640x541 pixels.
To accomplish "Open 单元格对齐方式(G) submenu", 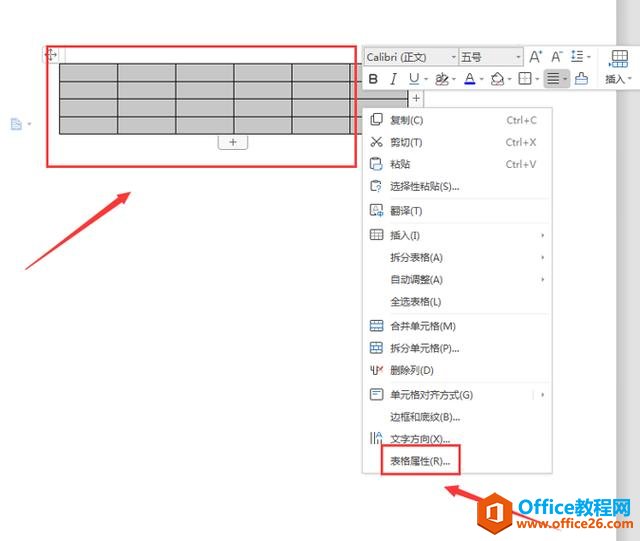I will (457, 395).
